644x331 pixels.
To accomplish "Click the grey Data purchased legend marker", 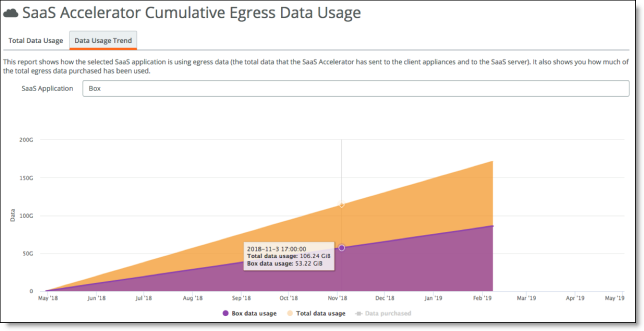I will coord(358,313).
